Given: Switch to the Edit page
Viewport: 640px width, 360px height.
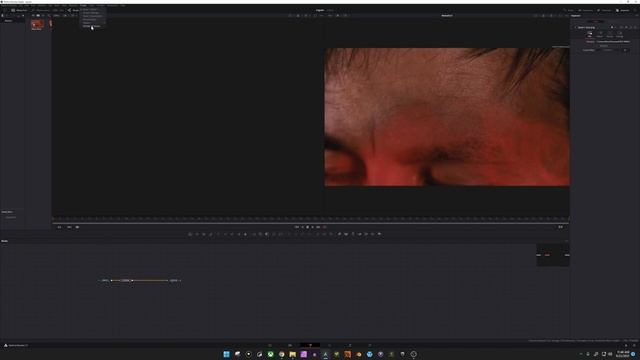Looking at the screenshot, I should 290,345.
